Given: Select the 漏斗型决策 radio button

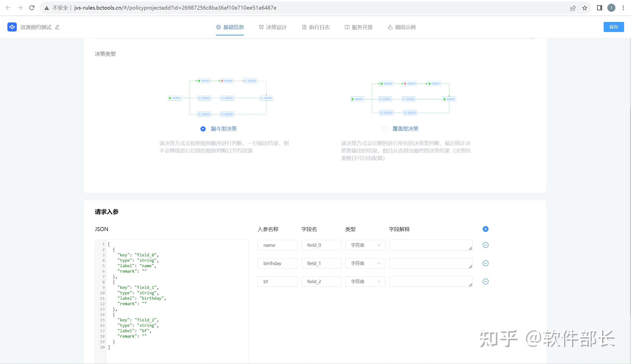Looking at the screenshot, I should [x=203, y=129].
